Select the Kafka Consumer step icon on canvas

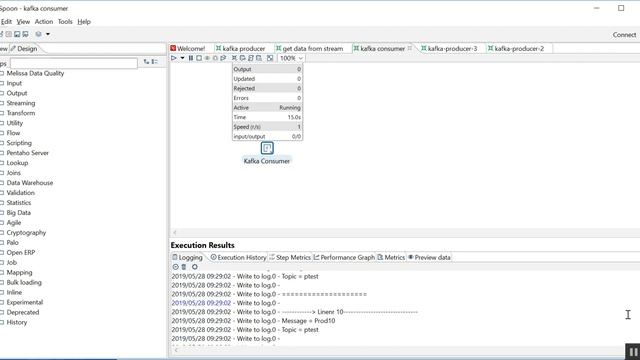(x=267, y=148)
